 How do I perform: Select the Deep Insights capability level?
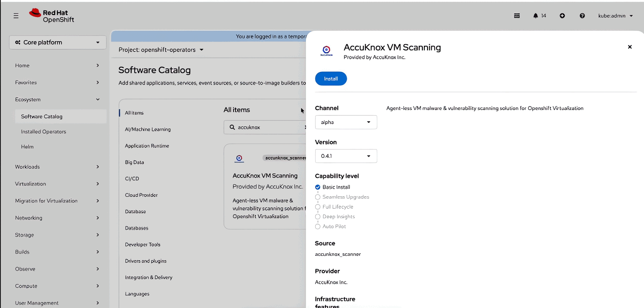(318, 217)
